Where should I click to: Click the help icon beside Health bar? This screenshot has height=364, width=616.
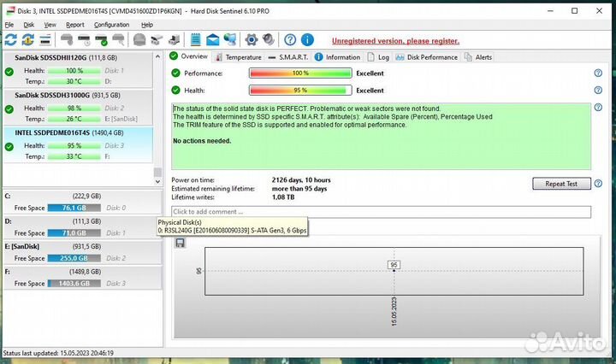(x=598, y=91)
